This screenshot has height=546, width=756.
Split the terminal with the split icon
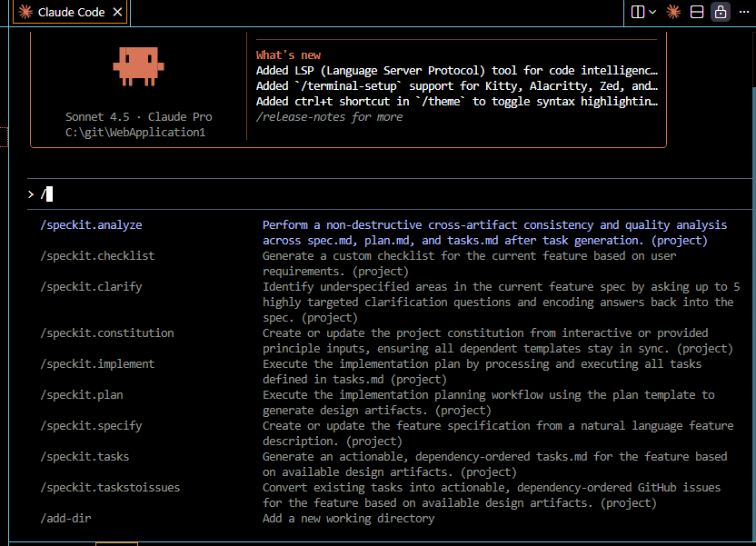tap(637, 12)
